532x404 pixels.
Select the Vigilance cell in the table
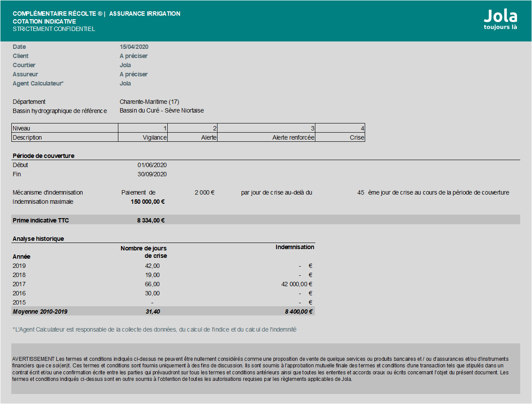[x=143, y=137]
